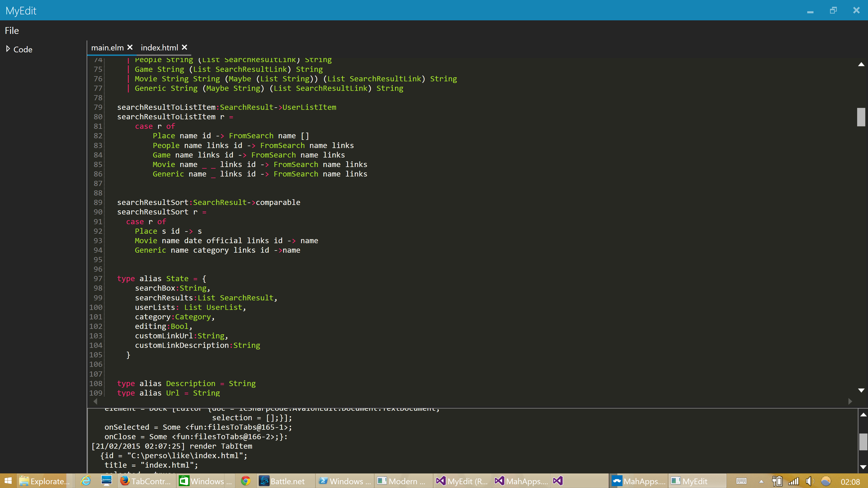This screenshot has height=488, width=868.
Task: Select MyEdit in the taskbar
Action: (697, 481)
